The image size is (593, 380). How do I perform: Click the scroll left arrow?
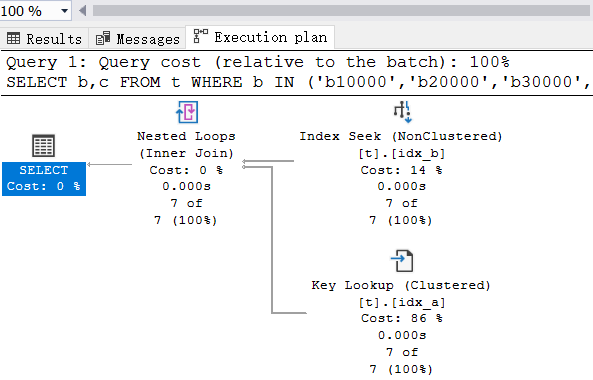(x=83, y=11)
